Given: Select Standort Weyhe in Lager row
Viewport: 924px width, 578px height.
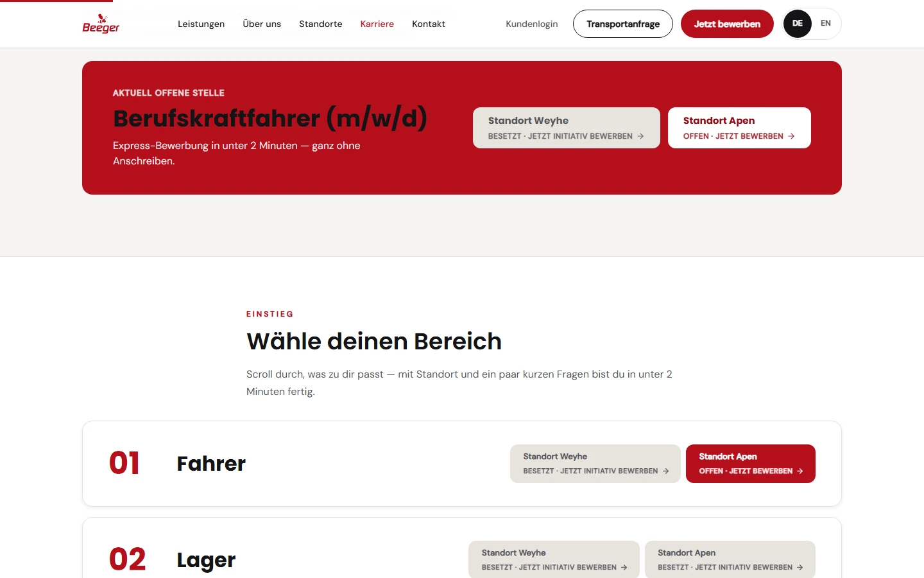Looking at the screenshot, I should coord(554,559).
